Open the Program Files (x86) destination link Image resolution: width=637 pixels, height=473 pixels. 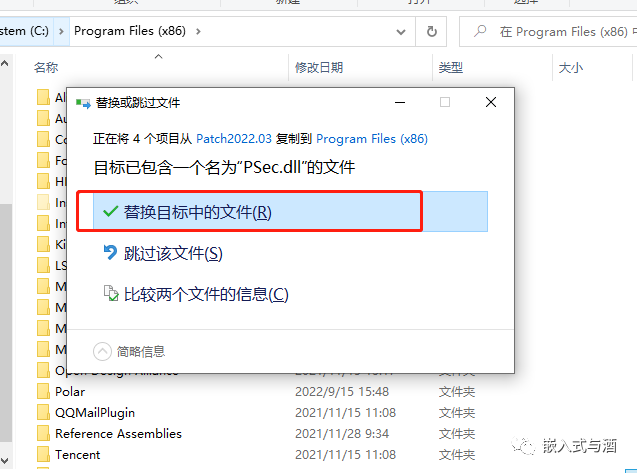point(372,139)
